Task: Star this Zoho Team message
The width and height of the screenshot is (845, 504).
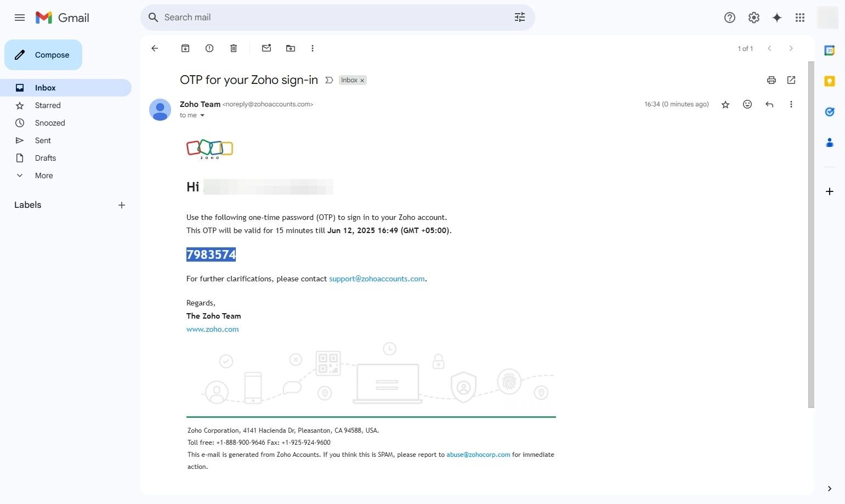Action: 725,104
